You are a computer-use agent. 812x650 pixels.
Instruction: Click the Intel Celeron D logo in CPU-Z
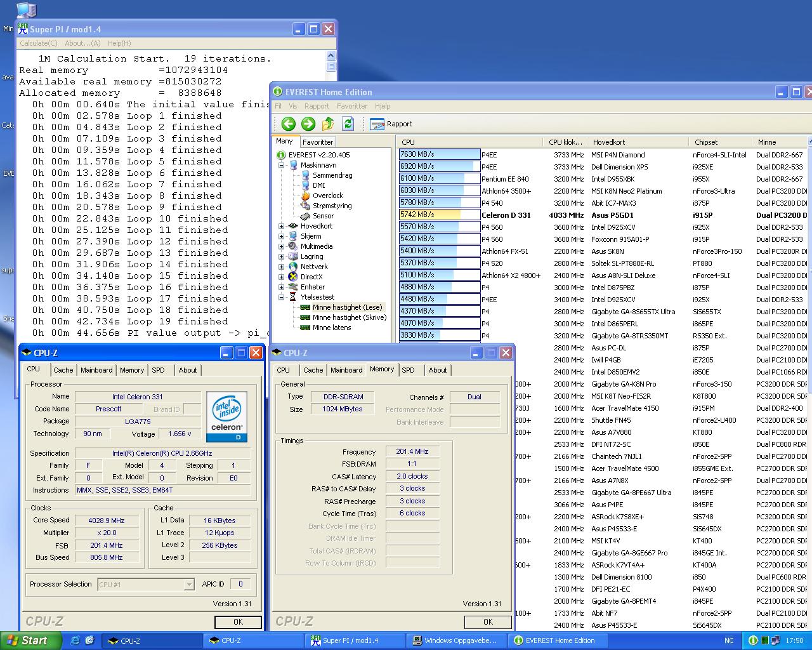point(228,416)
